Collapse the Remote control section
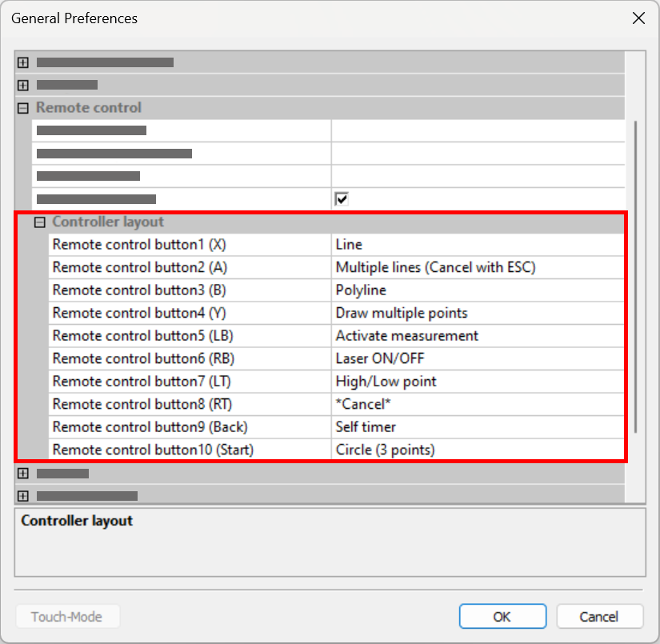660x644 pixels. pos(23,108)
